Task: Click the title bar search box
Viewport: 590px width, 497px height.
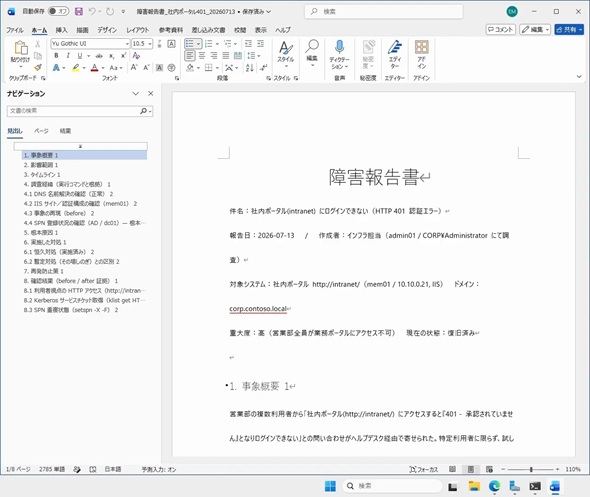Action: pyautogui.click(x=384, y=12)
